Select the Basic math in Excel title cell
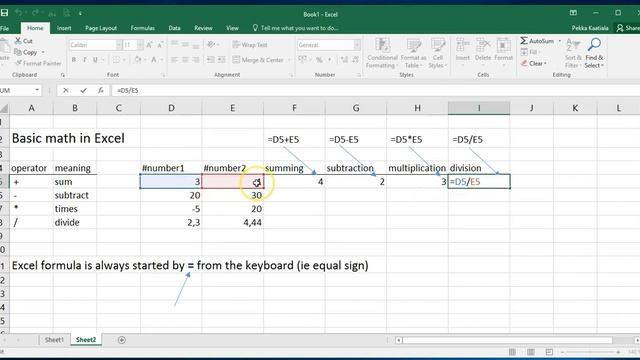The width and height of the screenshot is (640, 360). coord(68,138)
